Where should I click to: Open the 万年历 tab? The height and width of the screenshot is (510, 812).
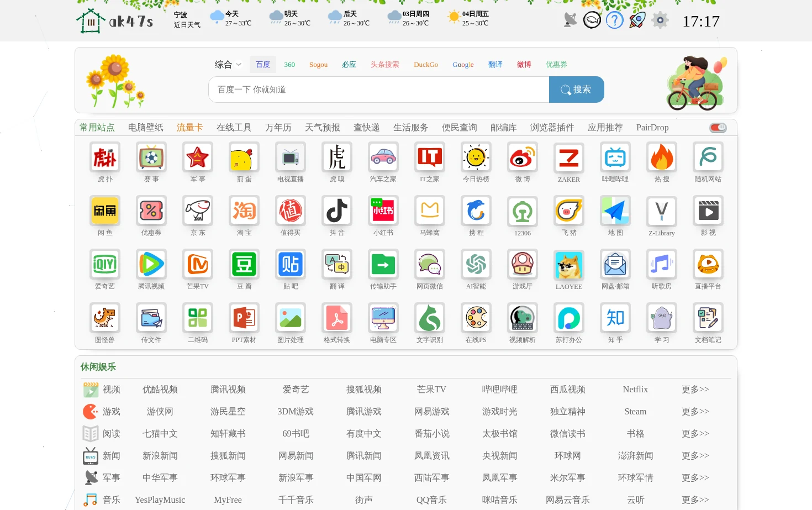(278, 128)
